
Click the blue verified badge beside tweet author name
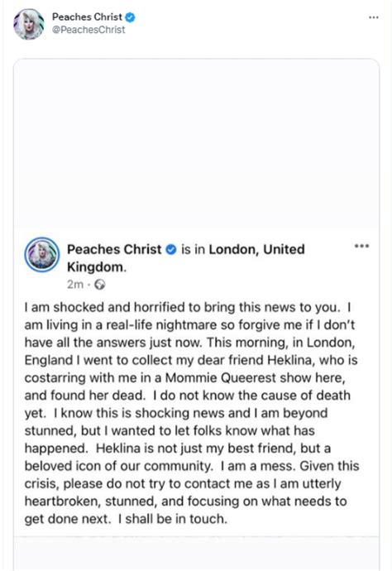pyautogui.click(x=130, y=17)
